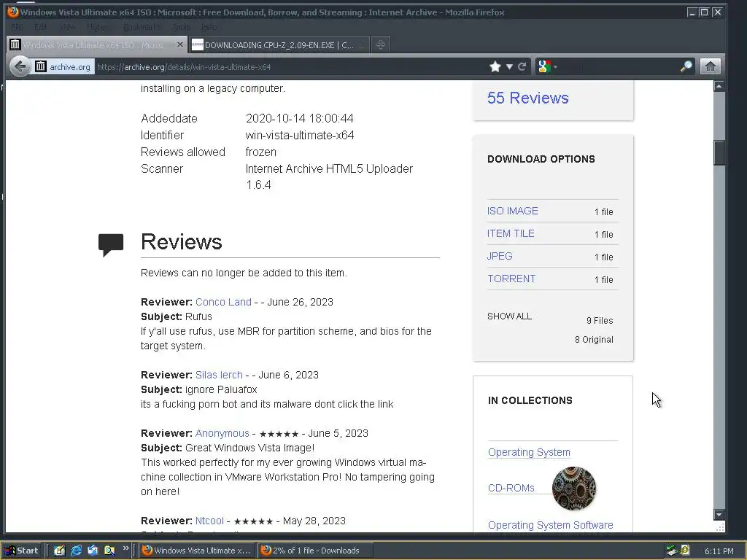The height and width of the screenshot is (560, 747).
Task: Open the Help menu
Action: point(209,27)
